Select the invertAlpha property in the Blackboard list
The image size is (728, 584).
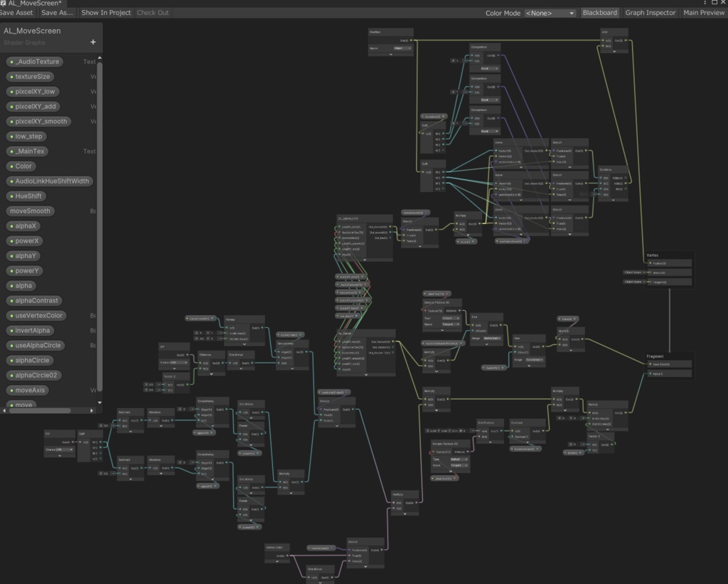tap(30, 330)
